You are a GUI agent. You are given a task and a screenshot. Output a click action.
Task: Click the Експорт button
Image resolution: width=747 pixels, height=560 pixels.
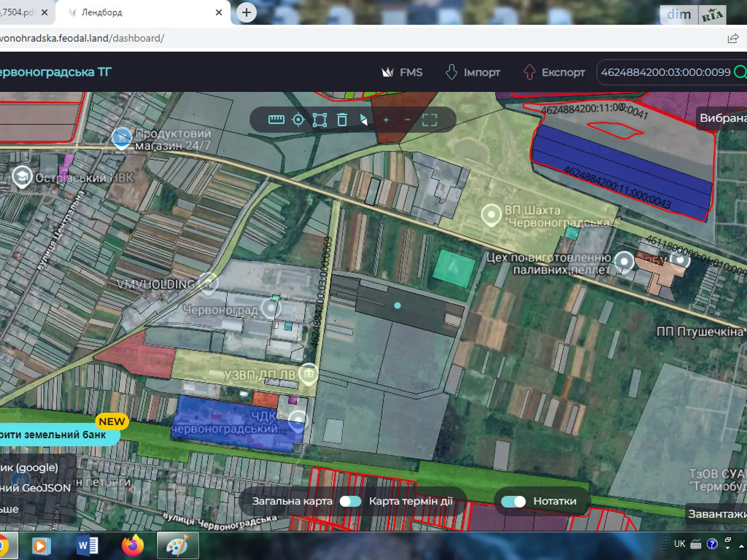[554, 72]
